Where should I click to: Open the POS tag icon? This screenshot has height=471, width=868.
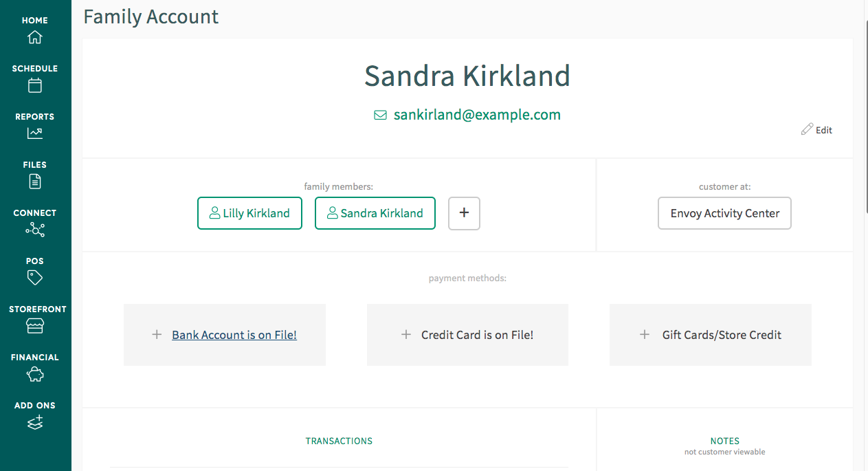[x=35, y=277]
